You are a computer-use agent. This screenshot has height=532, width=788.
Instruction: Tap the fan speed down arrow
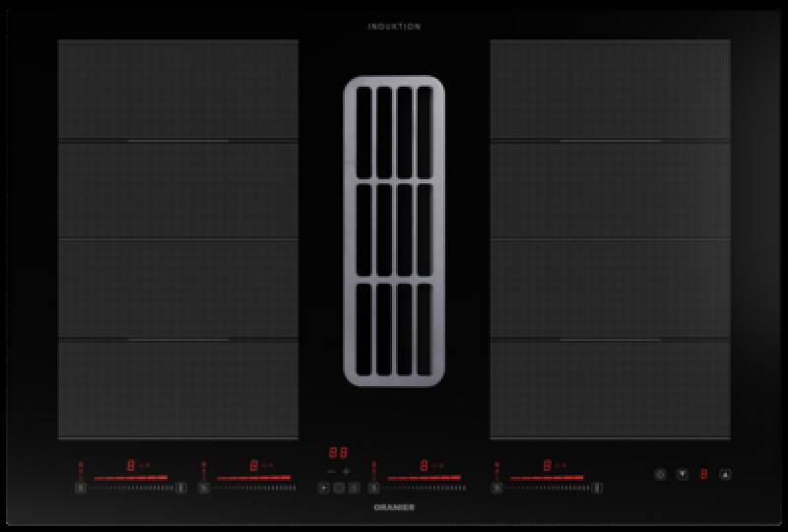681,474
